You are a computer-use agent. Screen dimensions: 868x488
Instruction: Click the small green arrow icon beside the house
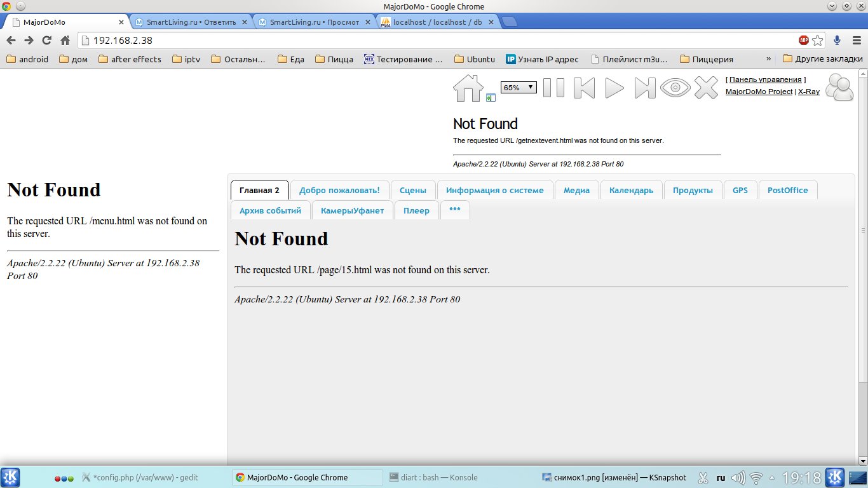(491, 98)
